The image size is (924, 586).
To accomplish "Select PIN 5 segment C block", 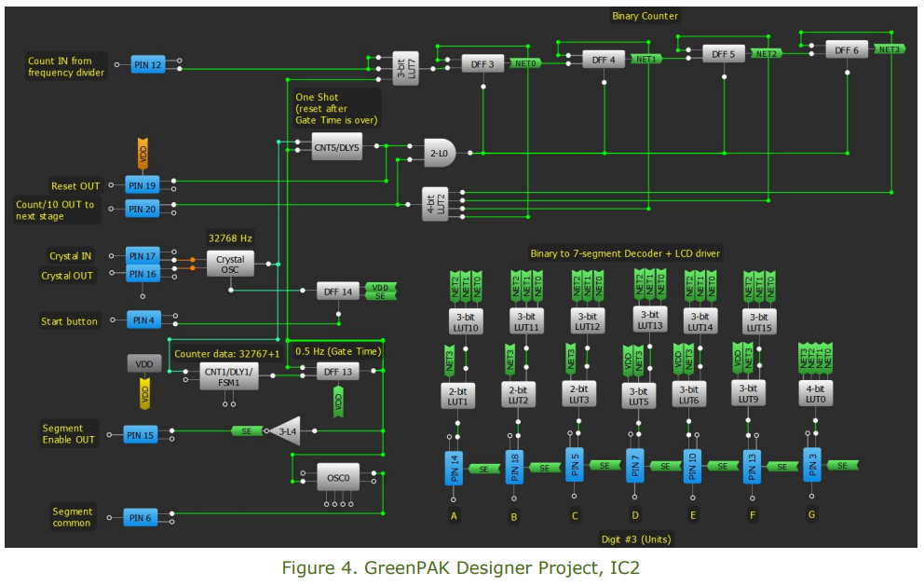I will 575,465.
